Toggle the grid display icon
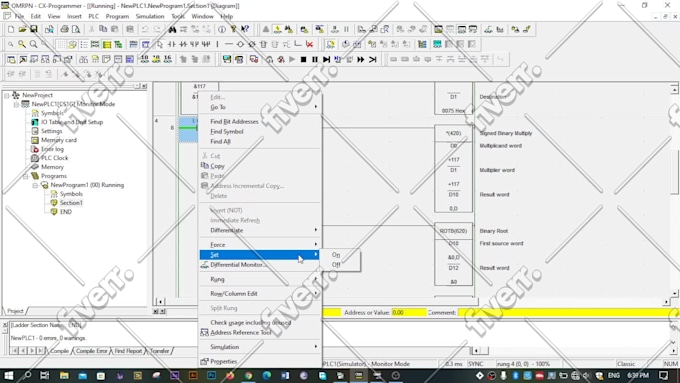 pos(61,44)
